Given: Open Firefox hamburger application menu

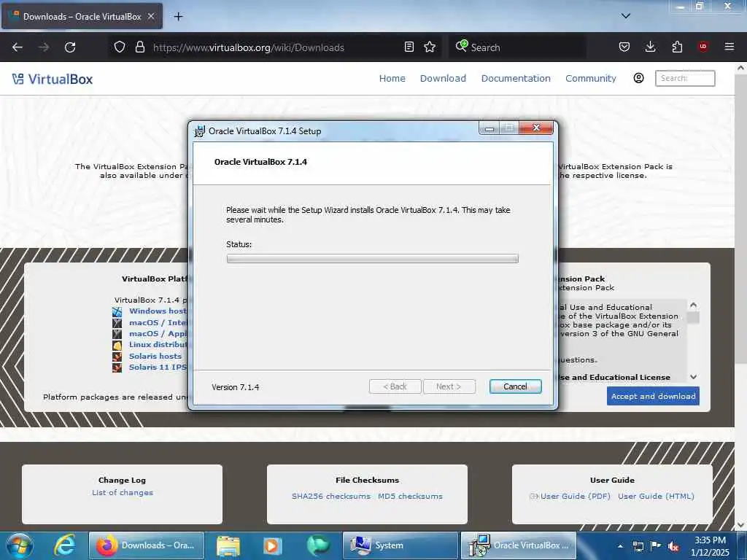Looking at the screenshot, I should click(x=729, y=47).
